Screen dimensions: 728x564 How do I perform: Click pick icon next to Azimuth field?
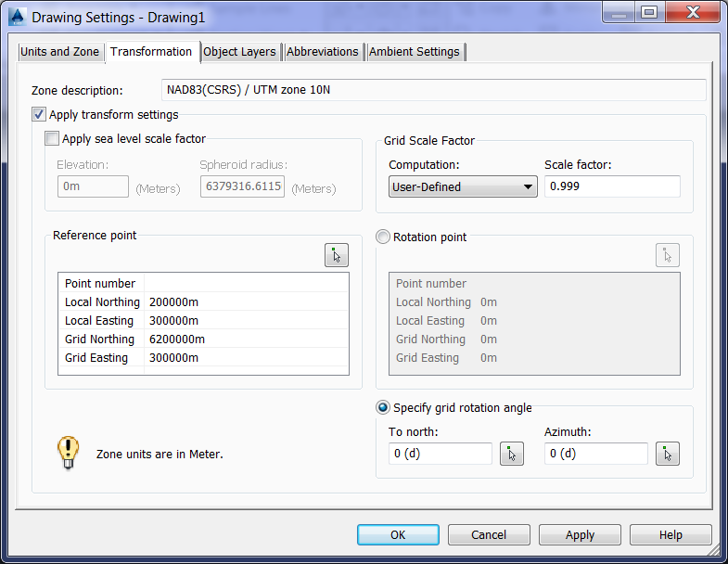click(x=667, y=454)
